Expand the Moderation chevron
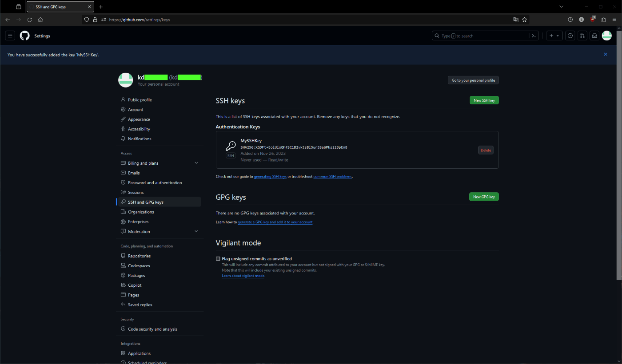Screen dimensions: 622x364 196,231
